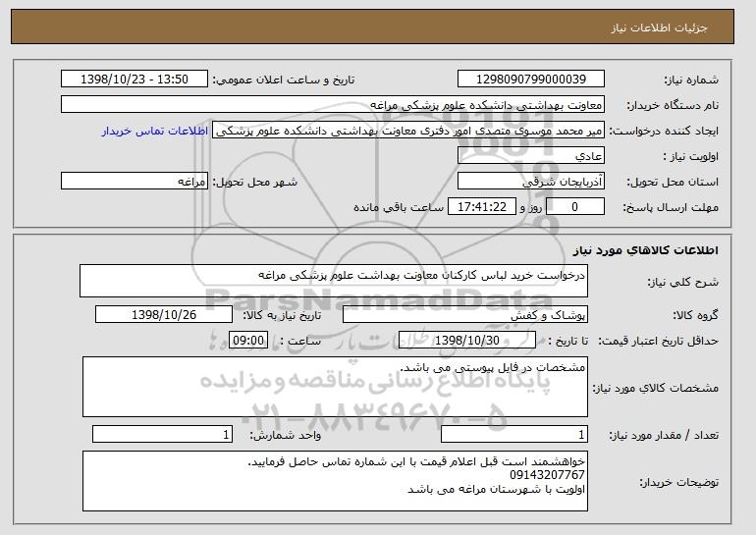Screen dimensions: 756x535
Task: Click the استان محل تحویل field آذربایجان شرقی
Action: (531, 182)
